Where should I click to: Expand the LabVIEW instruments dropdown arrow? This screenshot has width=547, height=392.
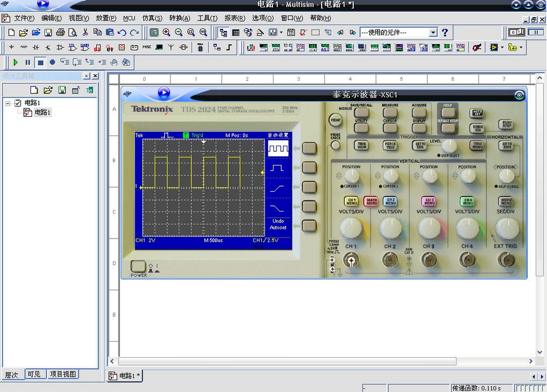[502, 48]
